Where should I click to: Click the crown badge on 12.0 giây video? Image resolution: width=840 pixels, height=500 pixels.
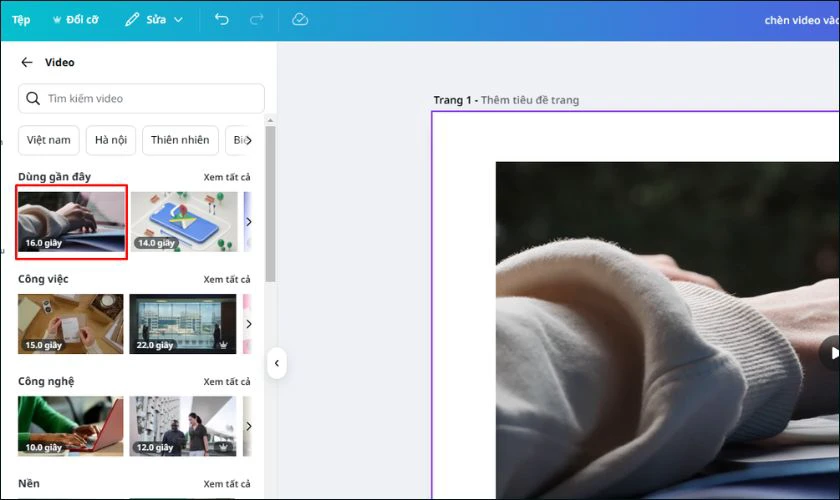[223, 447]
